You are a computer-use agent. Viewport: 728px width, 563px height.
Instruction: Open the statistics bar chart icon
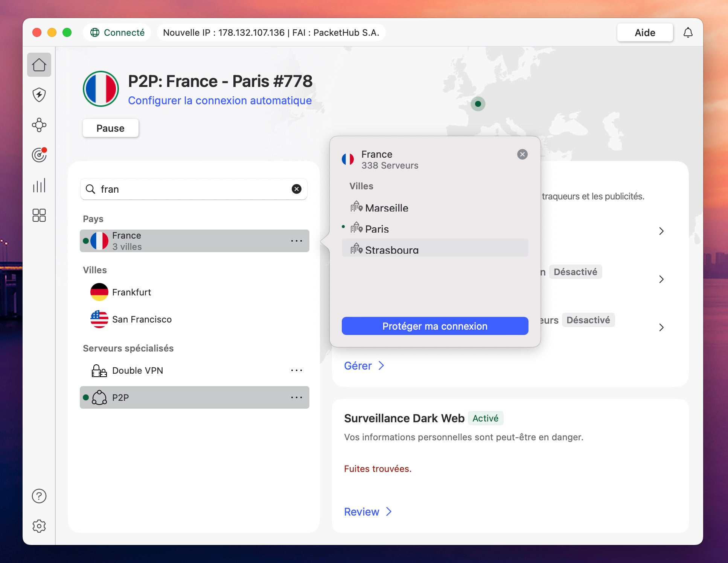coord(39,185)
